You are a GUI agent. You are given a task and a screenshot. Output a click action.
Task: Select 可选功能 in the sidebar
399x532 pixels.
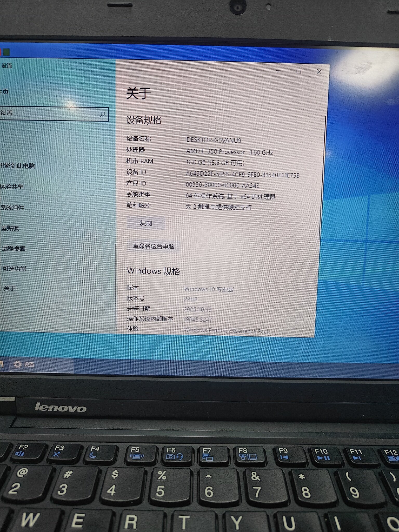pos(14,269)
